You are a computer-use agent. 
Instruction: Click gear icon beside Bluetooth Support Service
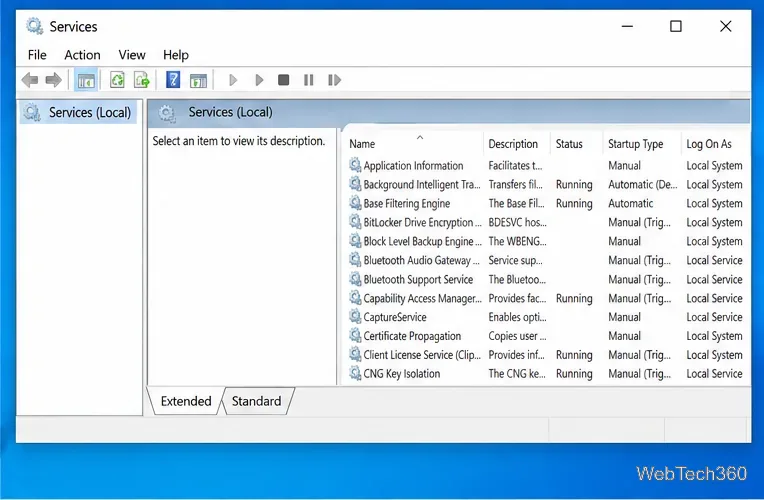pyautogui.click(x=355, y=279)
